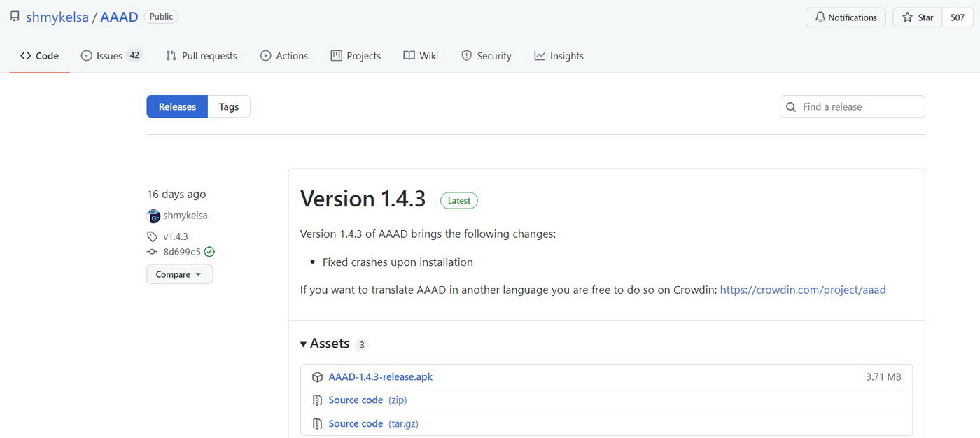Click the v1.4.3 tag icon
The image size is (980, 438).
pos(153,236)
